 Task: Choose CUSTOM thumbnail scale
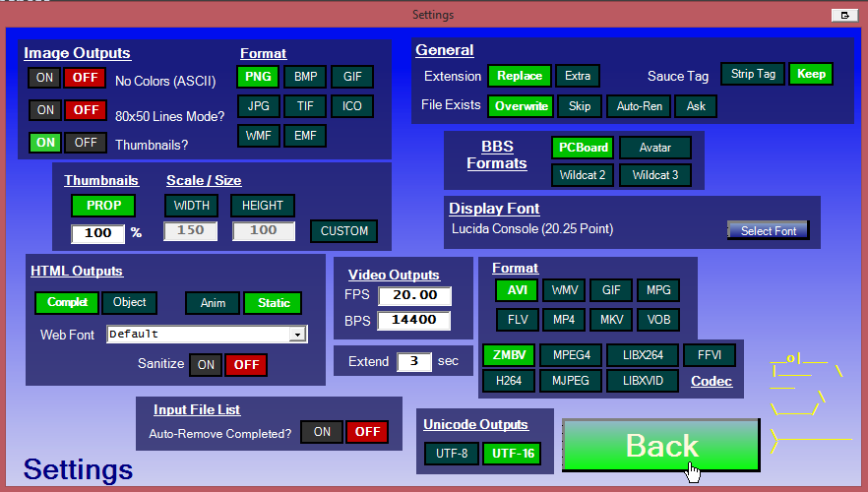[344, 231]
